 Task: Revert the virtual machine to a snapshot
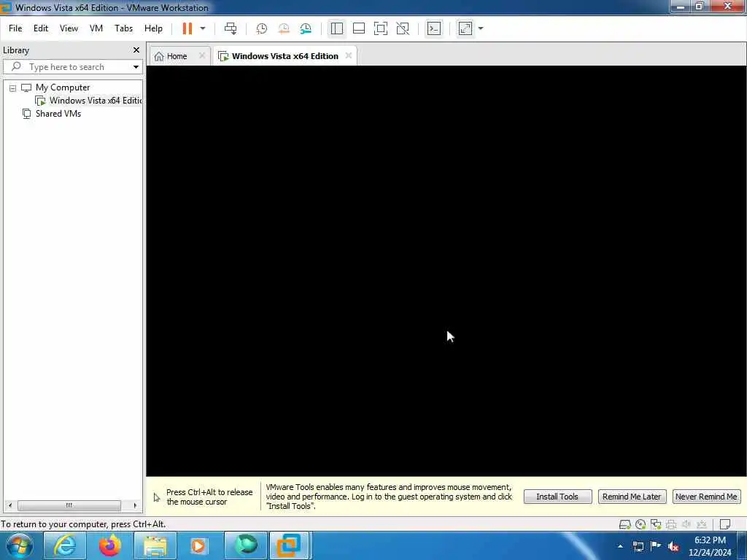pos(284,28)
